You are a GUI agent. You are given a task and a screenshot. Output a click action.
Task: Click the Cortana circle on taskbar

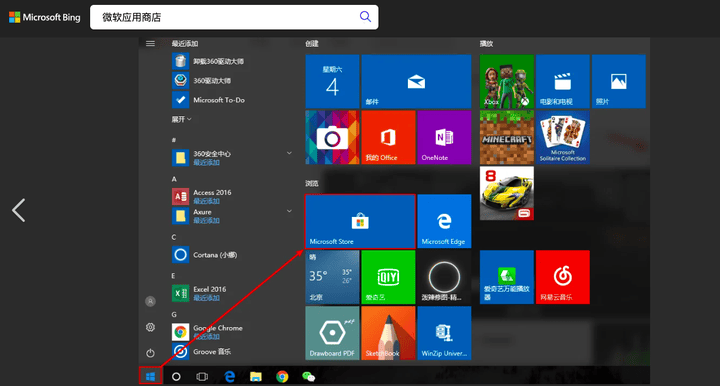[176, 377]
